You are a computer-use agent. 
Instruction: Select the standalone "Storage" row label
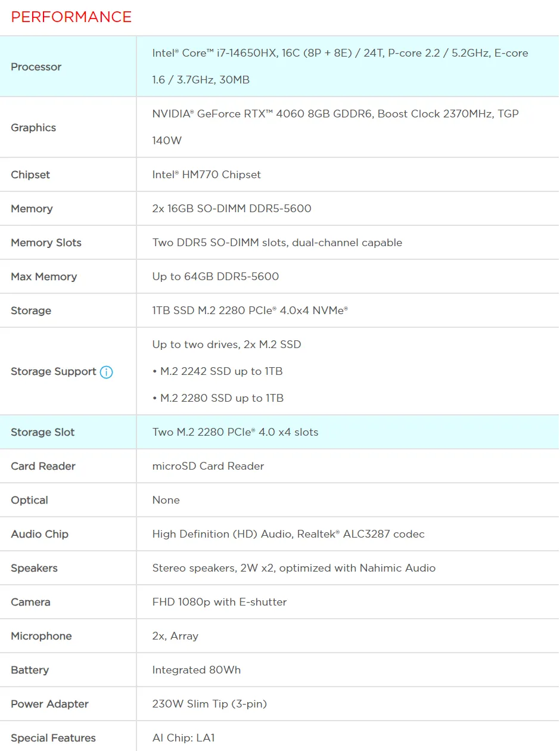[31, 311]
